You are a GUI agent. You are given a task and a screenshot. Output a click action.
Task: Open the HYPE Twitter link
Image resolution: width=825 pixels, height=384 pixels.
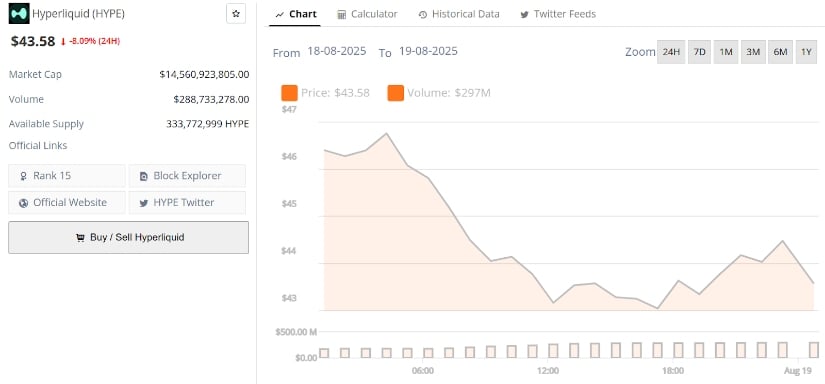click(187, 203)
